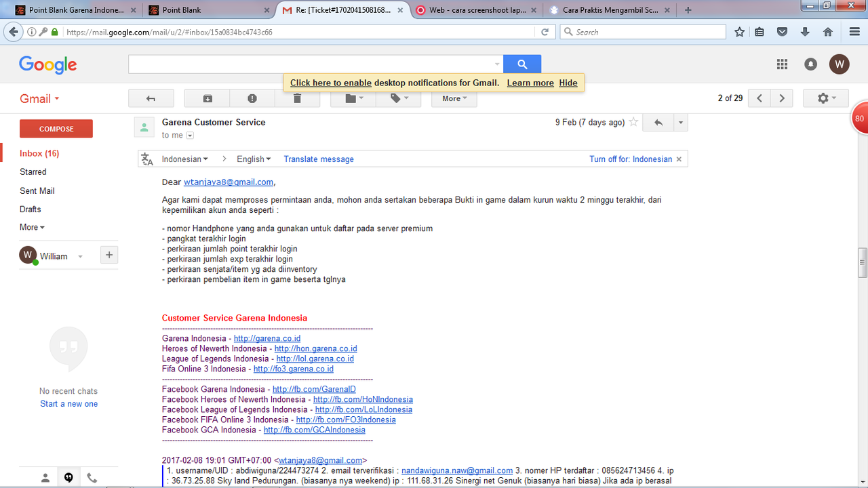Bookmark this page with the star icon

tap(740, 32)
